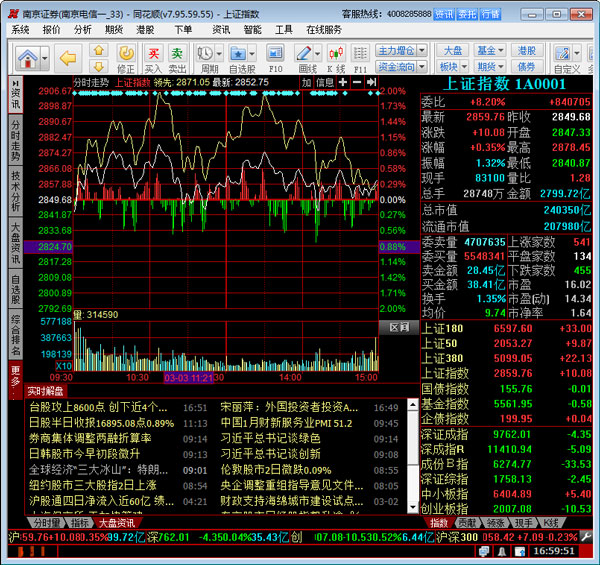Open settings wrench icon on index ticker bar

point(586,537)
